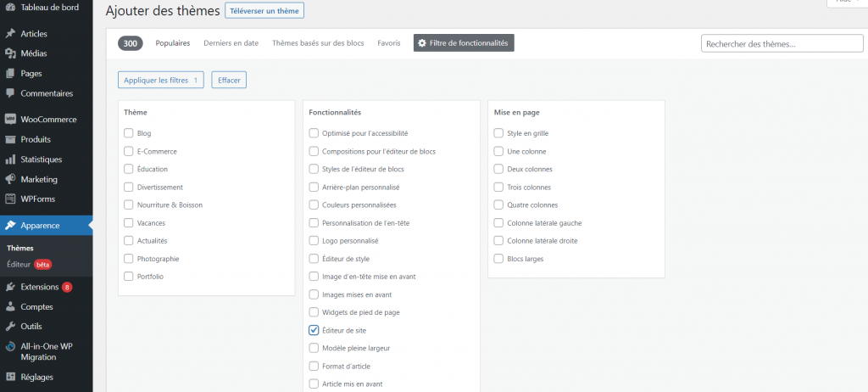
Task: Toggle the Filtre de fonctionnalités panel
Action: click(x=464, y=43)
